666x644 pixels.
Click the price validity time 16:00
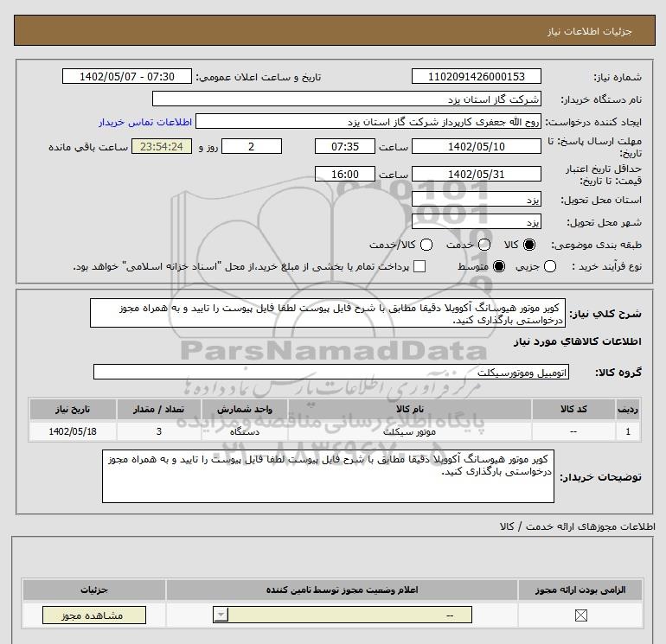click(345, 174)
